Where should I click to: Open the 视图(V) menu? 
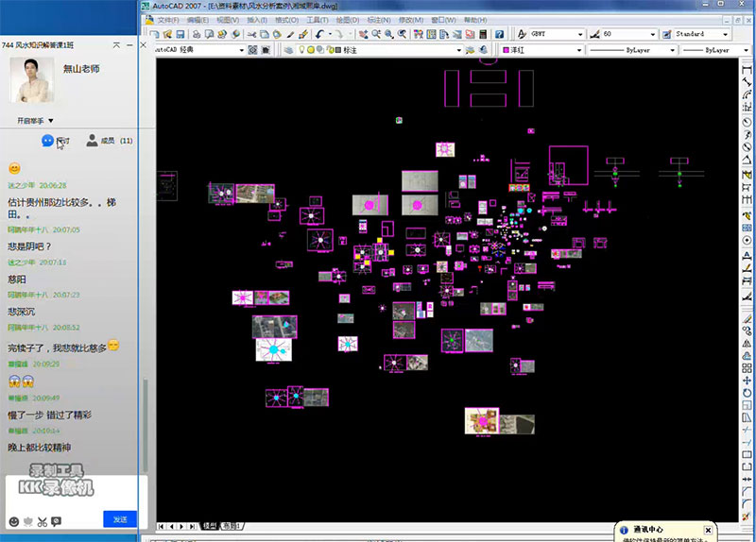tap(228, 20)
